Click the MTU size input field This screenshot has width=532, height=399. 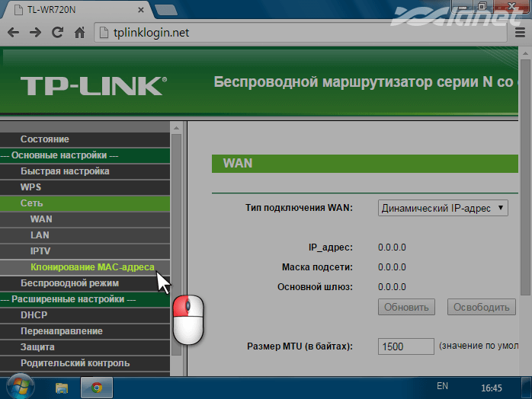[405, 346]
